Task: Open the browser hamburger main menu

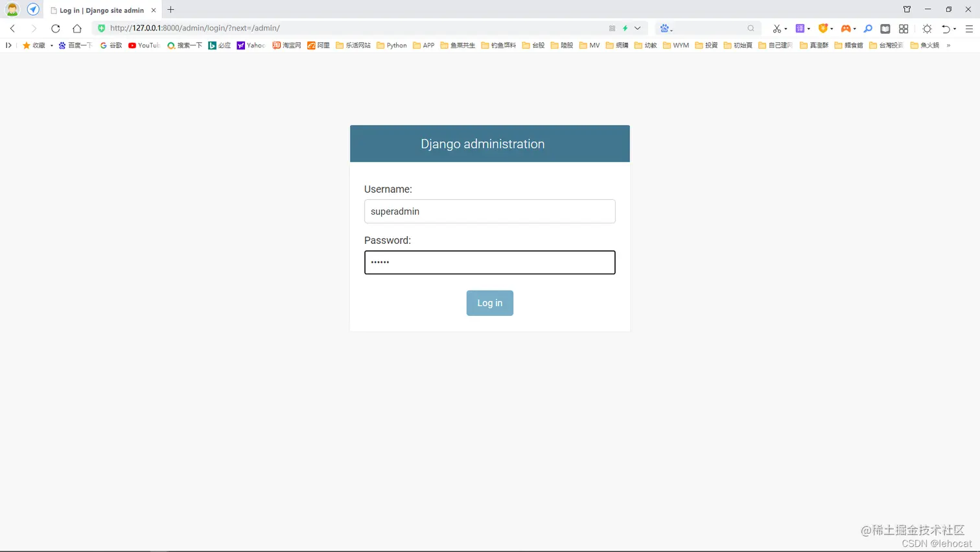Action: (x=969, y=29)
